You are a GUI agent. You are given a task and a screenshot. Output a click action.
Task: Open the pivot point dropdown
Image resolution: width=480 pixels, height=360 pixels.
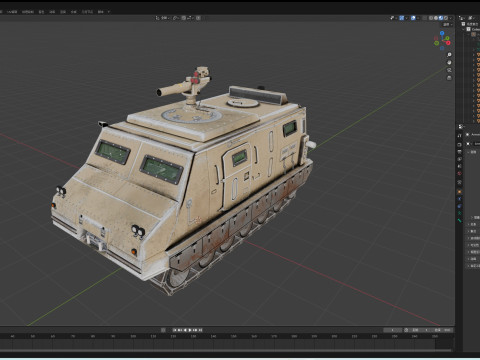[x=176, y=18]
